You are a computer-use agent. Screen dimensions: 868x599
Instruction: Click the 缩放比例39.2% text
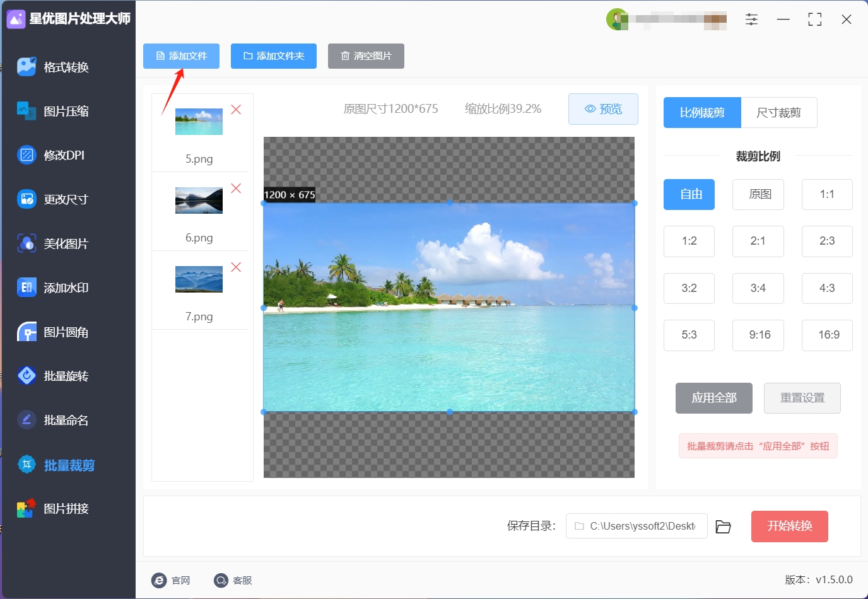click(x=503, y=109)
